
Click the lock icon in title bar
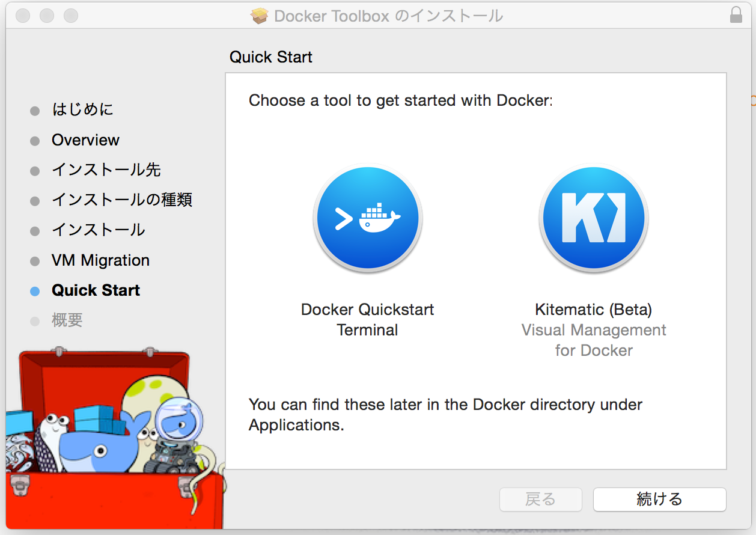736,15
